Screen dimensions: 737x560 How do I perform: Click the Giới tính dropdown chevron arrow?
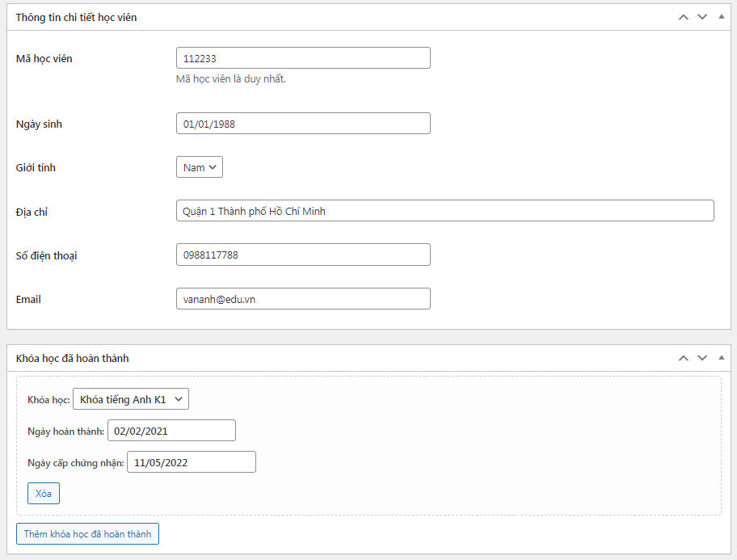click(213, 167)
